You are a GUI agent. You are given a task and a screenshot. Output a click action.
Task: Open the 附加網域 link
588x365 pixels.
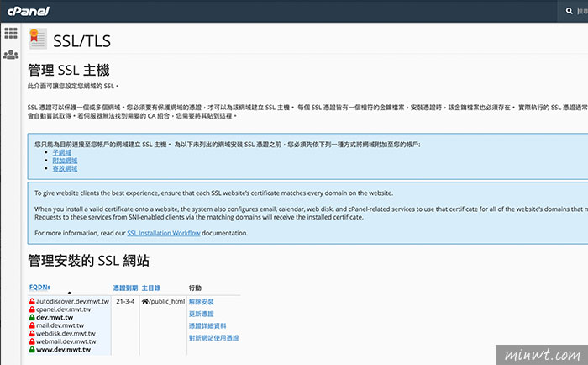[65, 161]
